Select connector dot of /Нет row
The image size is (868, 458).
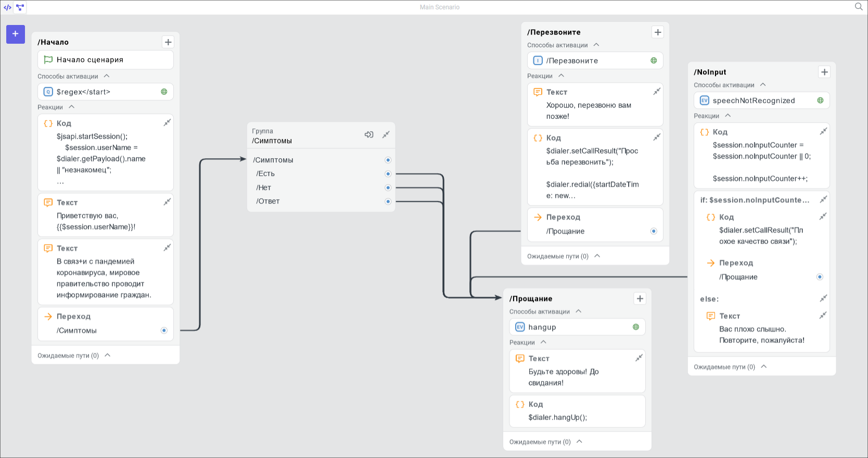[388, 187]
